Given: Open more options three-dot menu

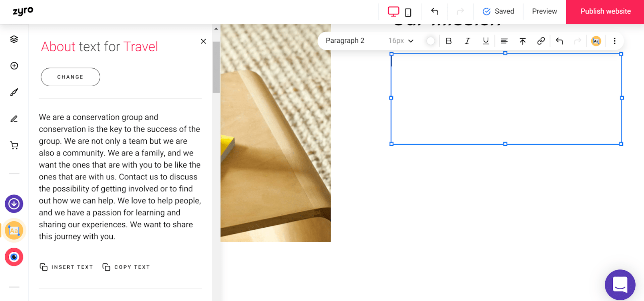Looking at the screenshot, I should 614,41.
